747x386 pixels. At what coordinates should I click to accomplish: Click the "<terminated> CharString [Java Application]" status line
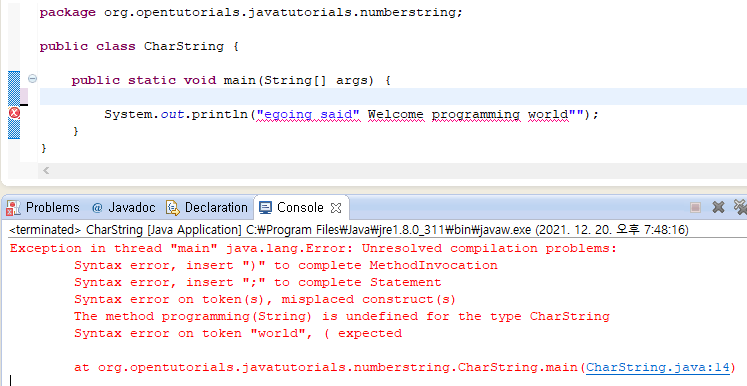pos(349,230)
